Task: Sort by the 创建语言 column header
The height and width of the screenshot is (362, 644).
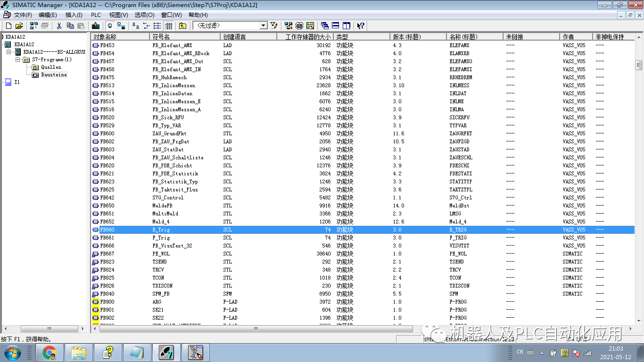Action: 248,37
